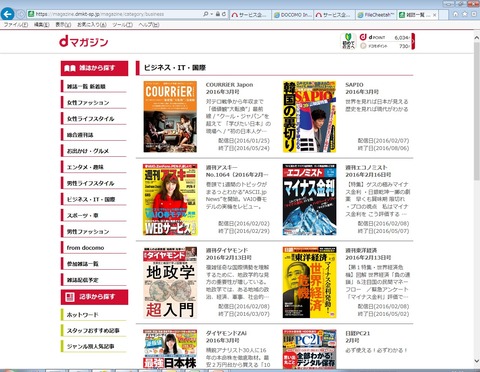
Task: Click the book icon in 雑誌から探す header
Action: 70,68
